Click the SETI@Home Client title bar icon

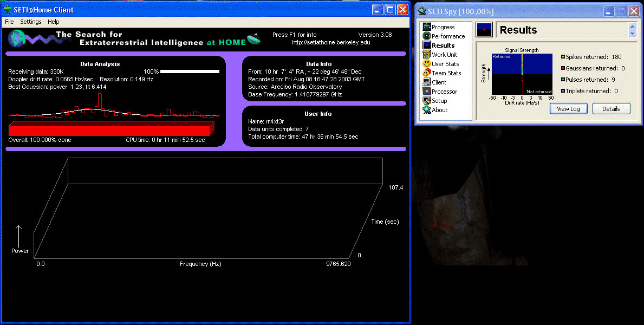coord(8,10)
